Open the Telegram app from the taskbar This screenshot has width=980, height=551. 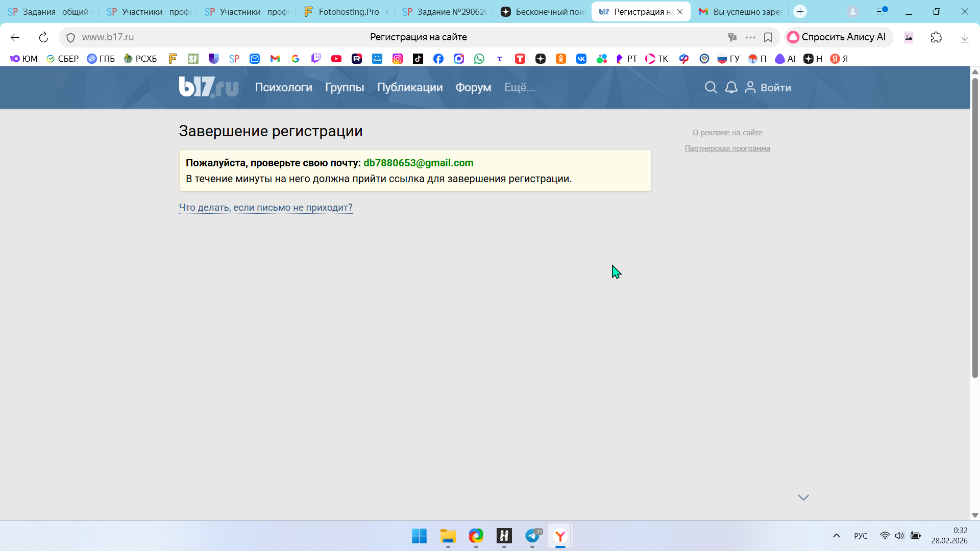point(532,536)
